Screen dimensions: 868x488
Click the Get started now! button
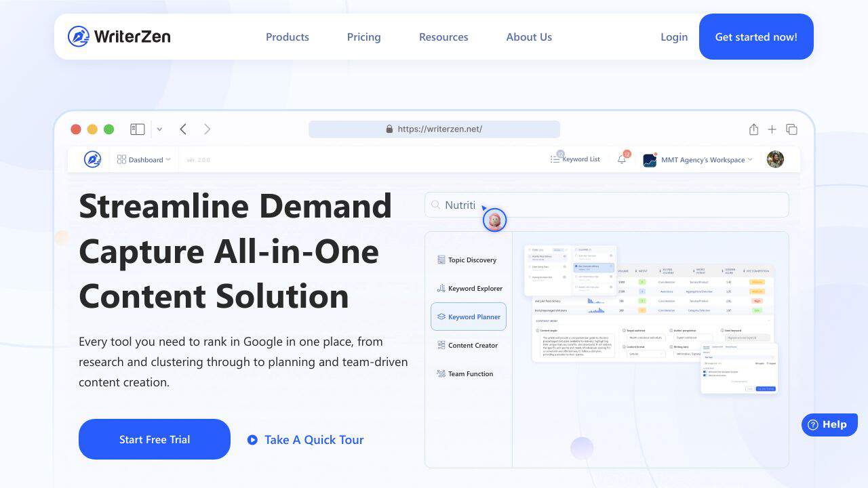pyautogui.click(x=756, y=37)
